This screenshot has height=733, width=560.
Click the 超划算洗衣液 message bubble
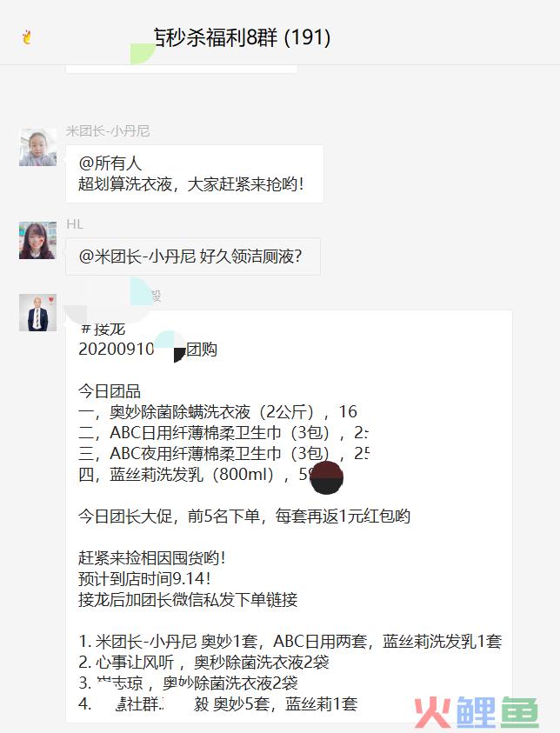coord(195,174)
